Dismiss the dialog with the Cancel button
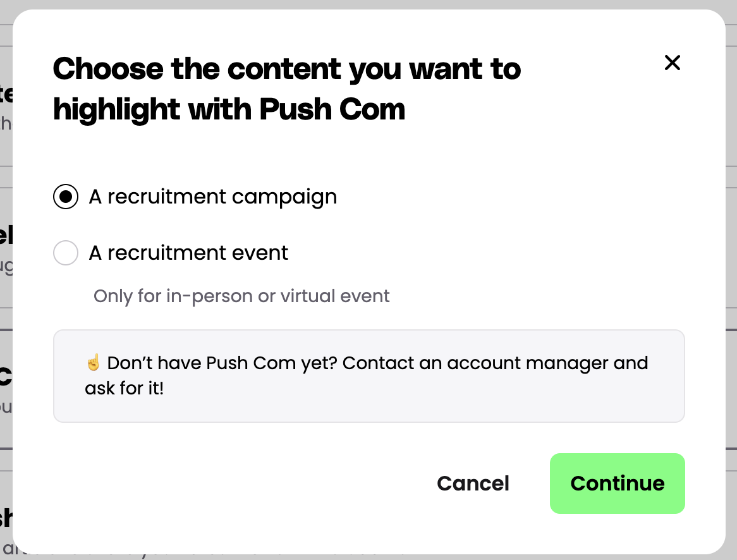The height and width of the screenshot is (560, 737). click(473, 484)
